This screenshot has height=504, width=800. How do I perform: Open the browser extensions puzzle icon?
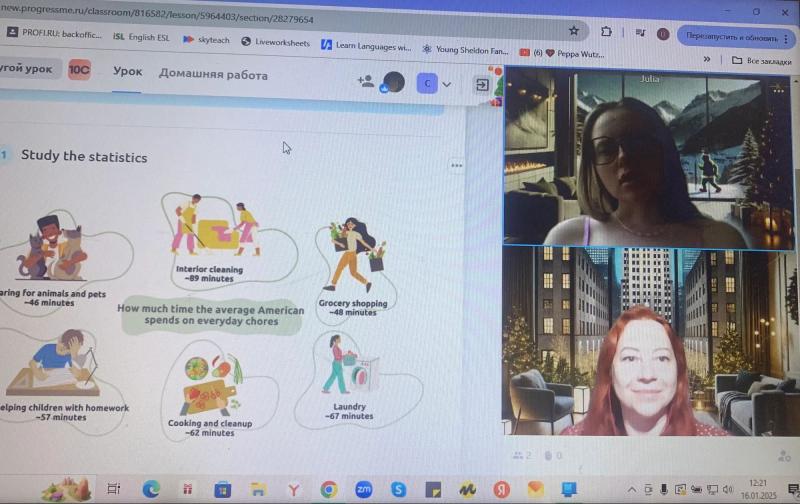click(x=606, y=32)
